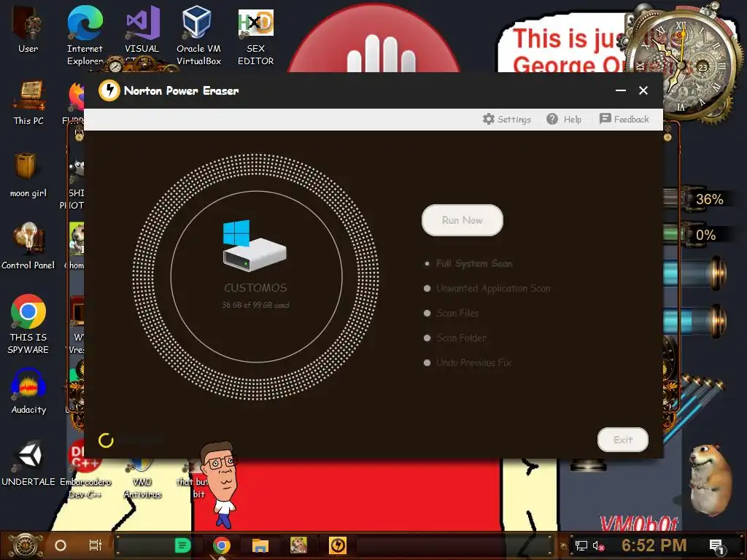
Task: Select the Undo Previous Fix option
Action: [x=468, y=362]
